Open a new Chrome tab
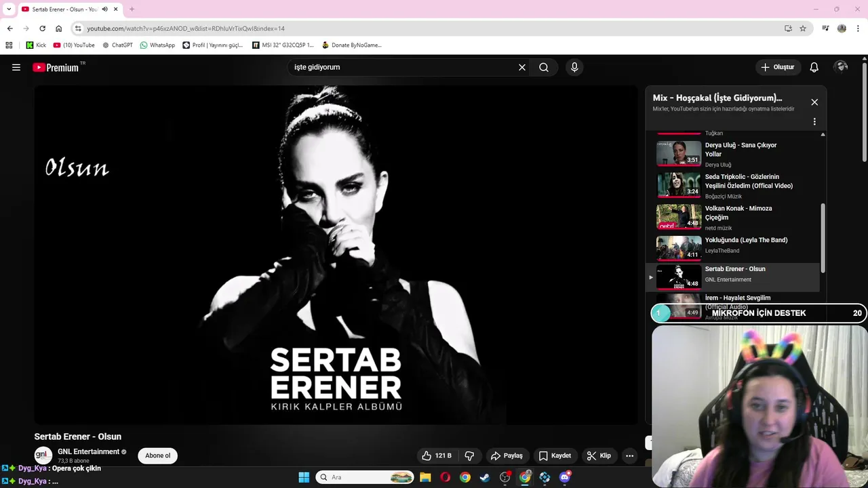The height and width of the screenshot is (488, 868). (132, 9)
